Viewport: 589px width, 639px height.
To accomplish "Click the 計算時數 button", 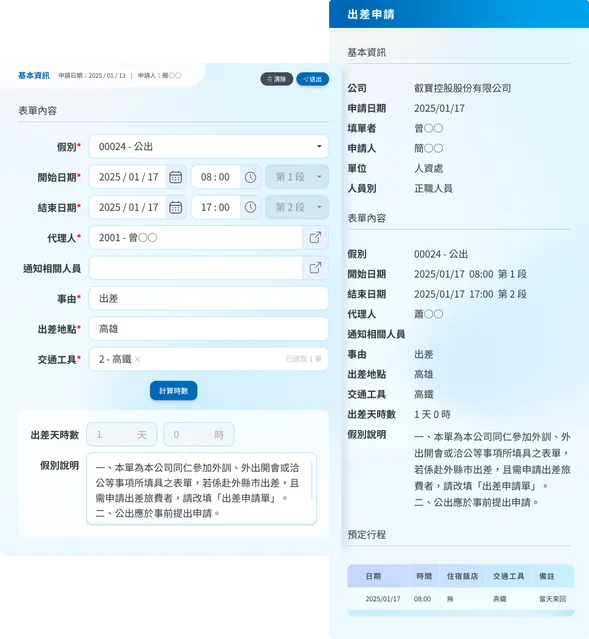I will [x=174, y=391].
